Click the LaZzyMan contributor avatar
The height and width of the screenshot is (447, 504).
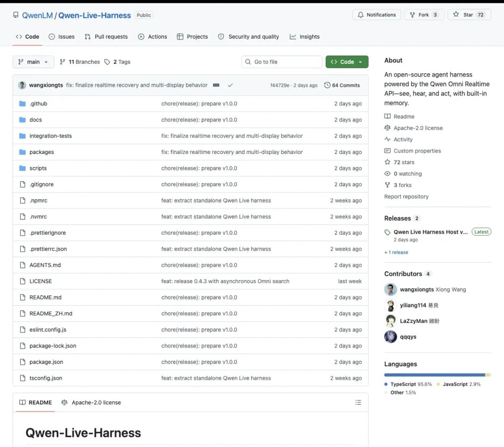[391, 321]
